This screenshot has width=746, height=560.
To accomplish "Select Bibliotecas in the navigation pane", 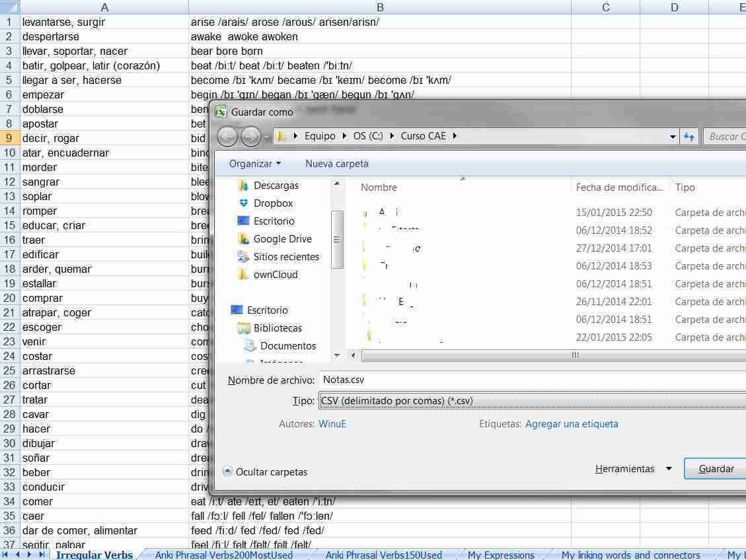I will click(x=278, y=328).
